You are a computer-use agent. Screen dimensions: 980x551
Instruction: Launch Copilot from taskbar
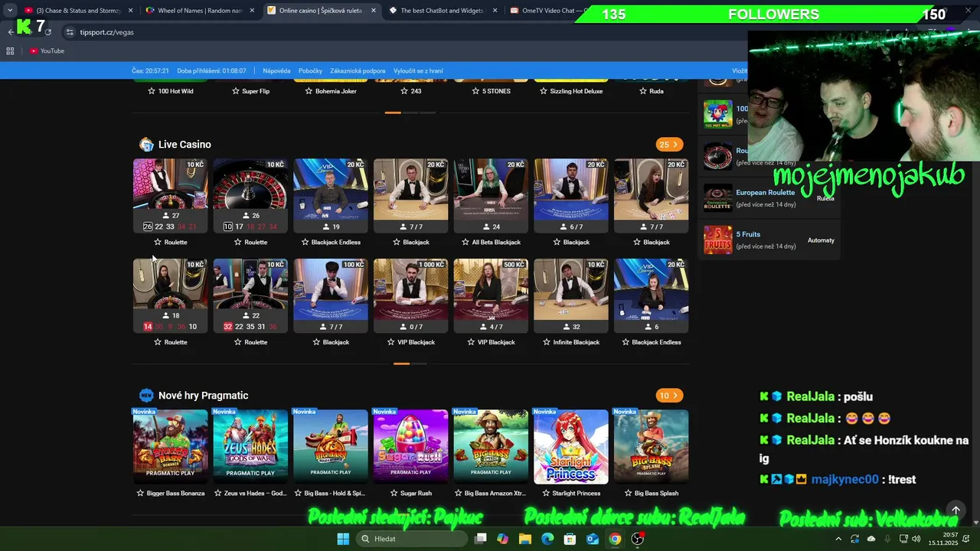point(502,539)
